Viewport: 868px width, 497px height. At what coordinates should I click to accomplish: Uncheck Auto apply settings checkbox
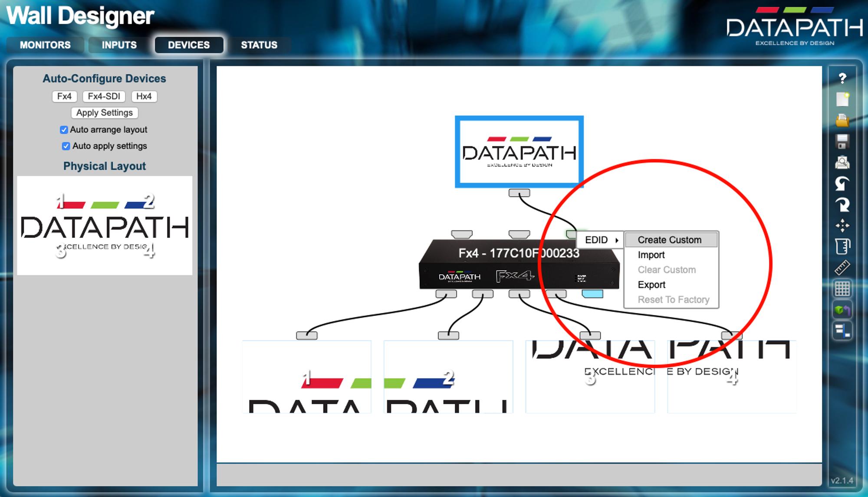[66, 146]
